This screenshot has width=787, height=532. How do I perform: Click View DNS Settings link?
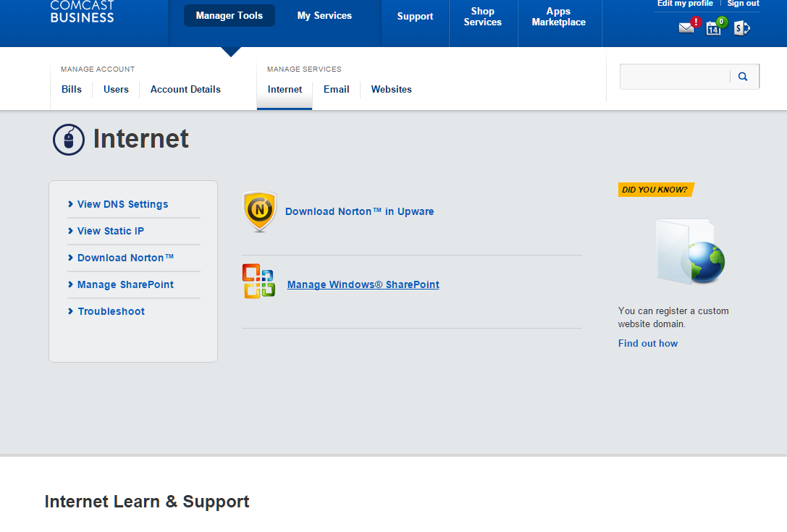pos(122,205)
